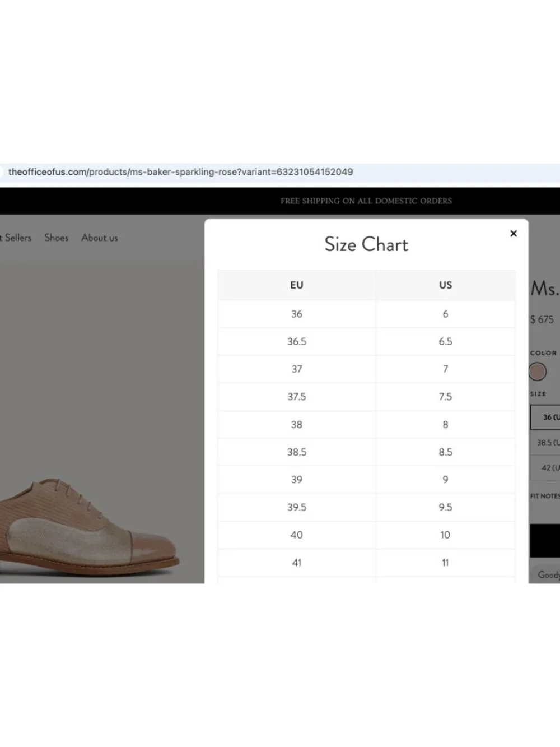Click the free shipping announcement banner
The height and width of the screenshot is (747, 560).
click(366, 201)
